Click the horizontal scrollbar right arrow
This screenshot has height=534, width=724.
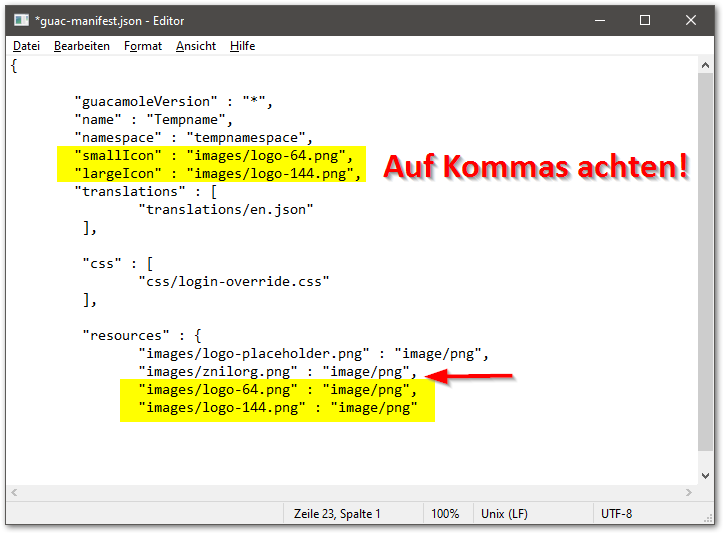(688, 493)
